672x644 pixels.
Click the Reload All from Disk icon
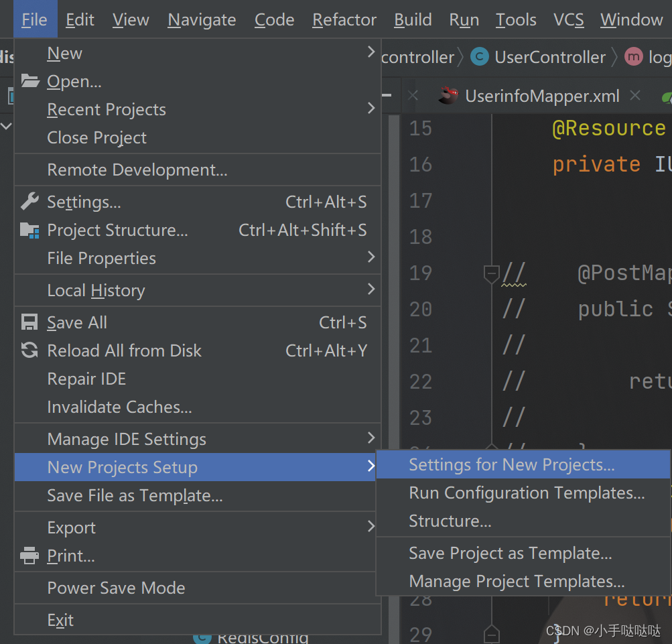[29, 350]
